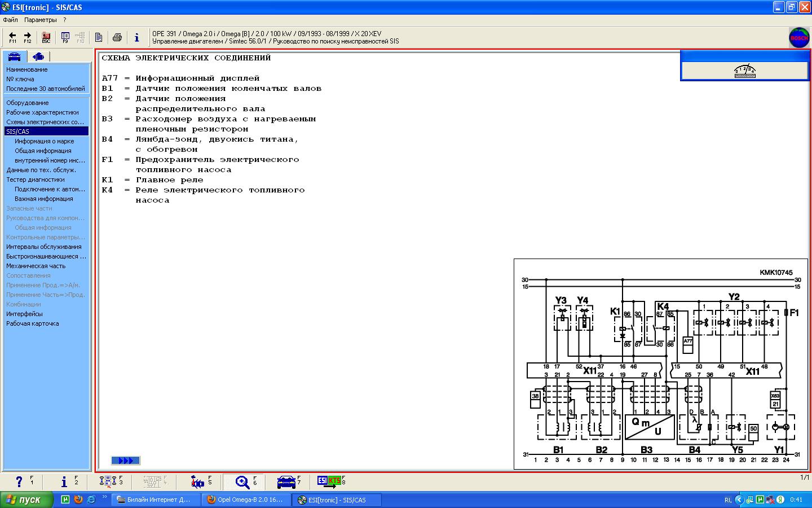Click the F9 contents list toolbar icon
The image size is (812, 508).
tap(65, 38)
